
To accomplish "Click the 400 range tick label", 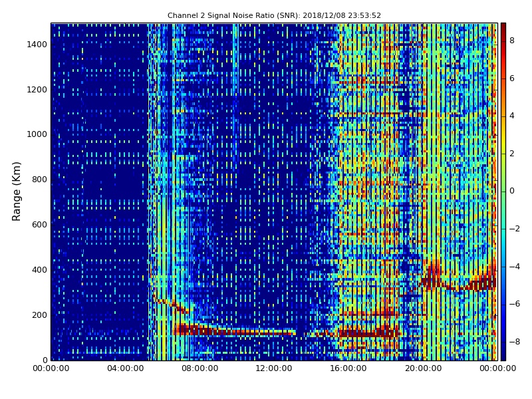I will pyautogui.click(x=39, y=270).
